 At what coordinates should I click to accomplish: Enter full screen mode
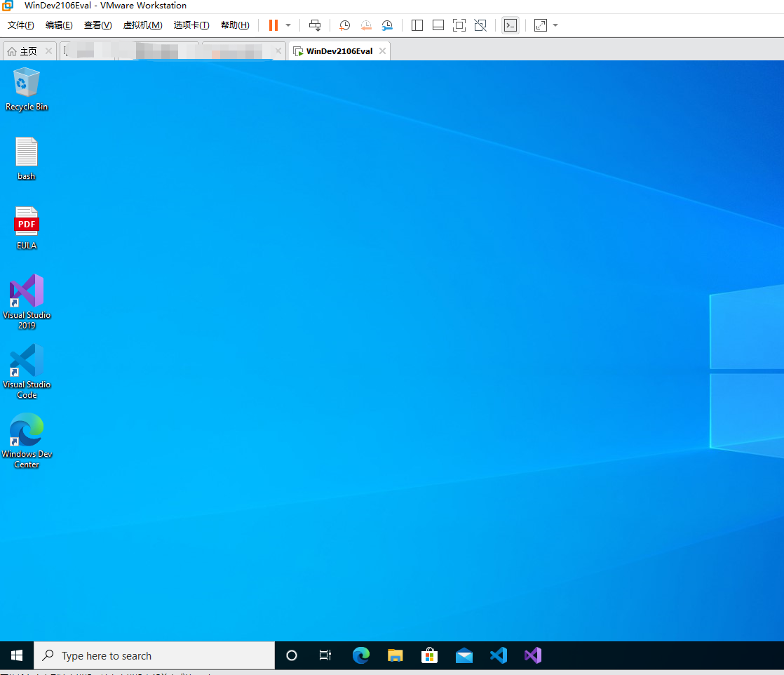[459, 25]
